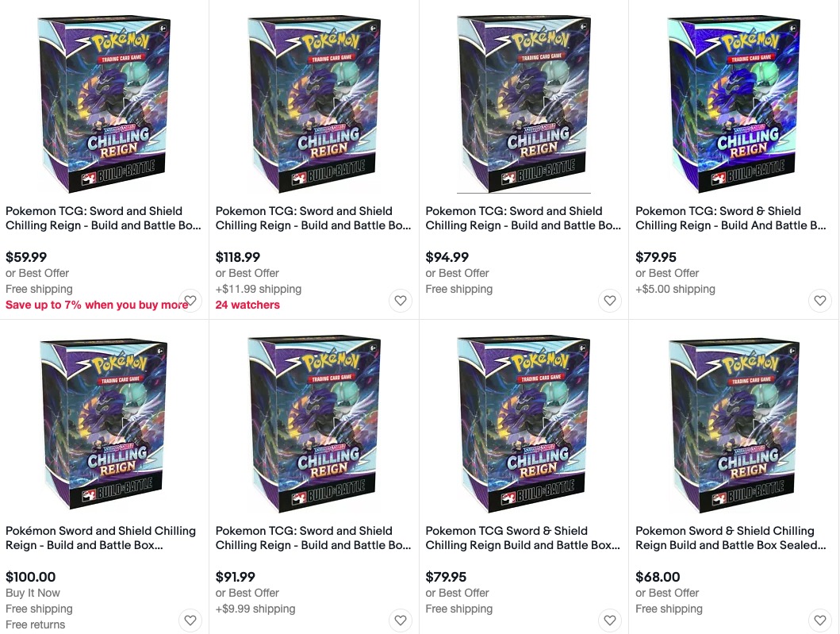View the box image of the $118.99 listing

coord(314,103)
